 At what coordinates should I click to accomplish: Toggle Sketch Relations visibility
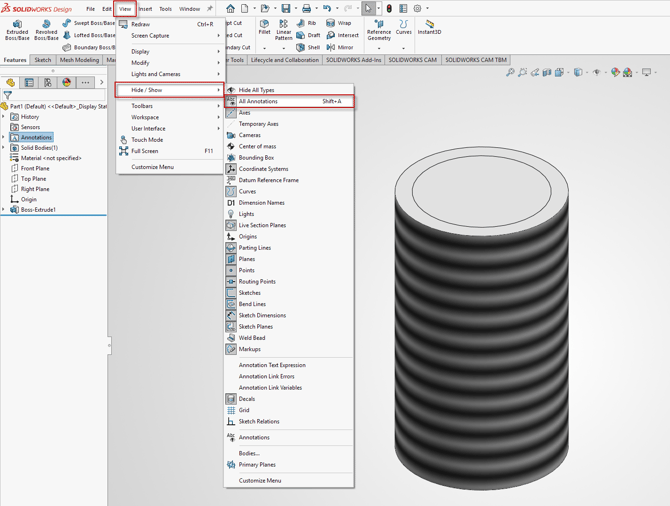click(x=289, y=421)
